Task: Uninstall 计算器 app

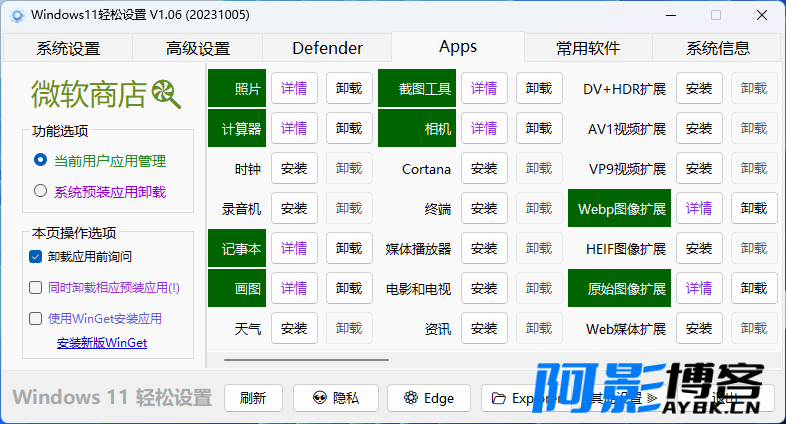Action: pos(349,128)
